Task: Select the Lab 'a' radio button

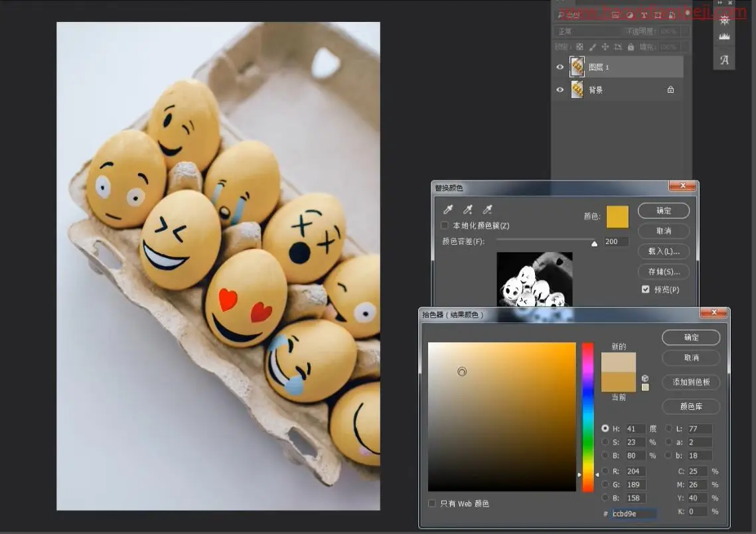Action: click(x=669, y=442)
